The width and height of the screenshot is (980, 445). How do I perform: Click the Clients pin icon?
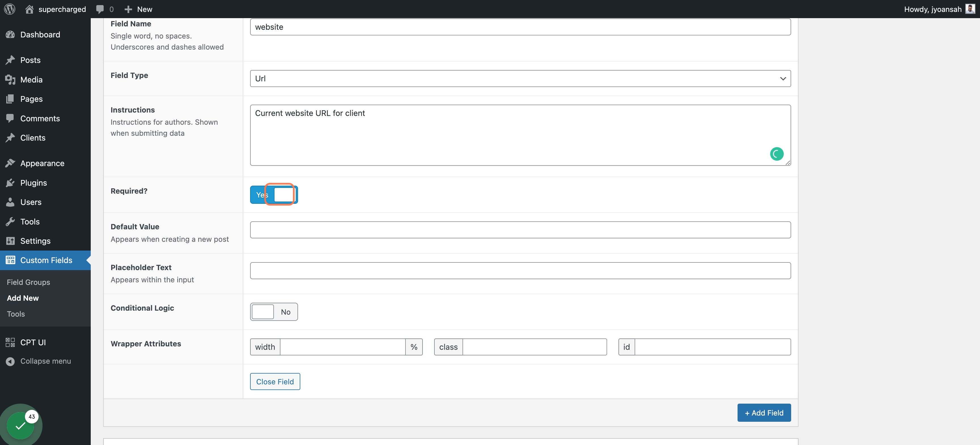(10, 138)
